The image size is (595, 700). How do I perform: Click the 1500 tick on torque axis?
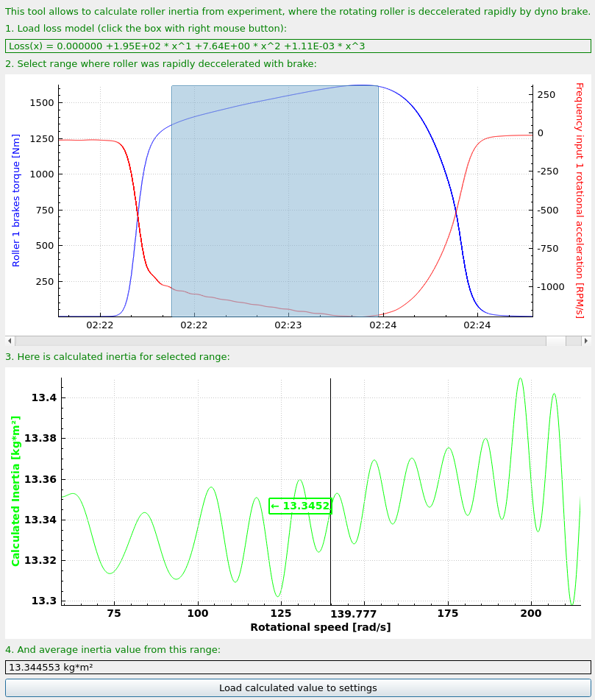[42, 102]
